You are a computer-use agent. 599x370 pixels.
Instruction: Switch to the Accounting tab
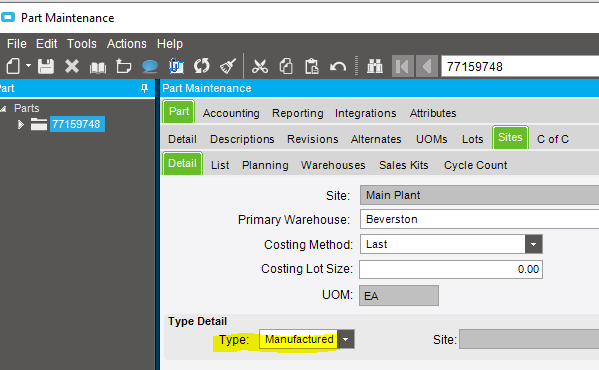click(231, 113)
